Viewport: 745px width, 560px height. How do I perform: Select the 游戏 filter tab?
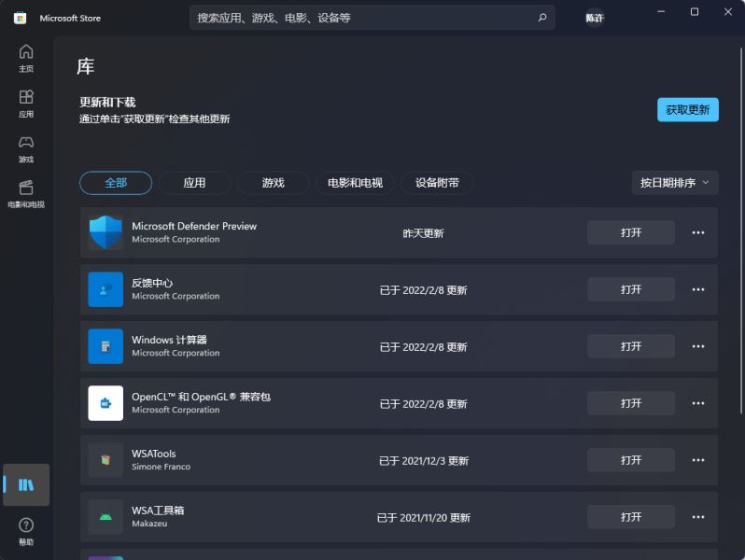pos(274,183)
